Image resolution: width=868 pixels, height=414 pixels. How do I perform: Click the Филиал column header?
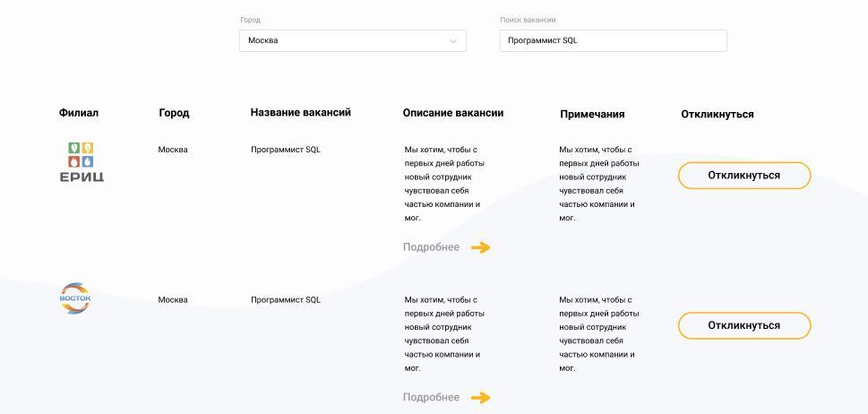[79, 114]
